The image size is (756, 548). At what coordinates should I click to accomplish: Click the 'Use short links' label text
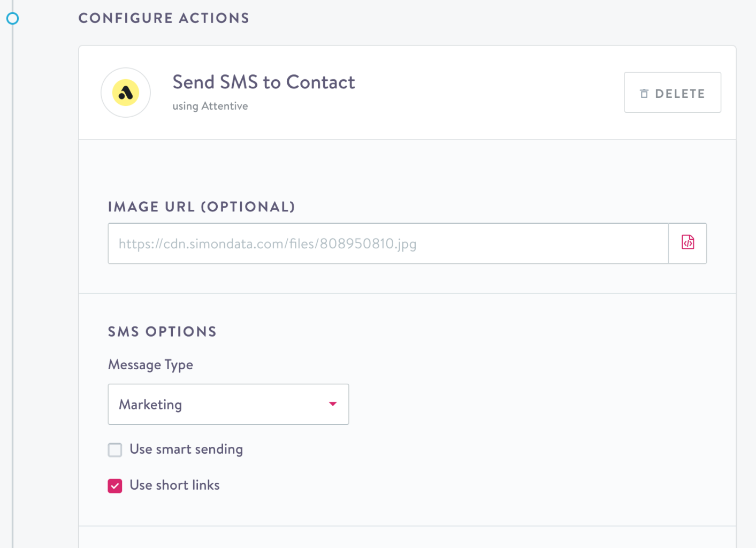pyautogui.click(x=174, y=485)
